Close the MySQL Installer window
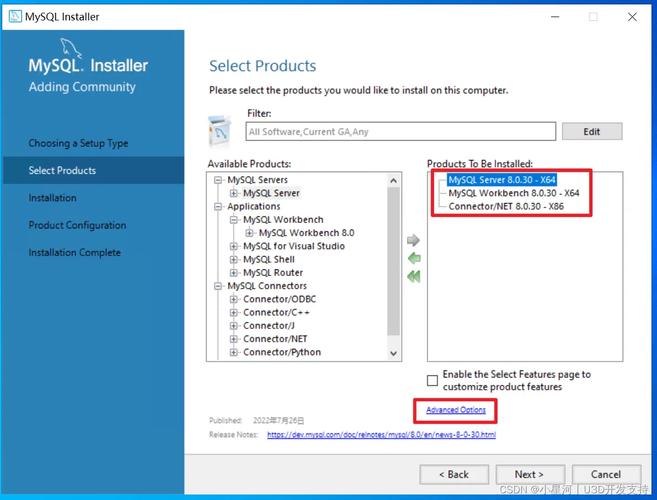657x500 pixels. point(632,17)
